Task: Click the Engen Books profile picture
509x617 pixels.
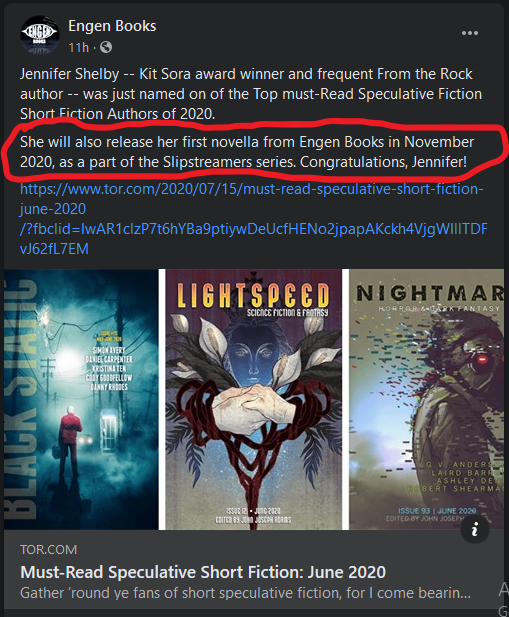Action: [x=40, y=35]
